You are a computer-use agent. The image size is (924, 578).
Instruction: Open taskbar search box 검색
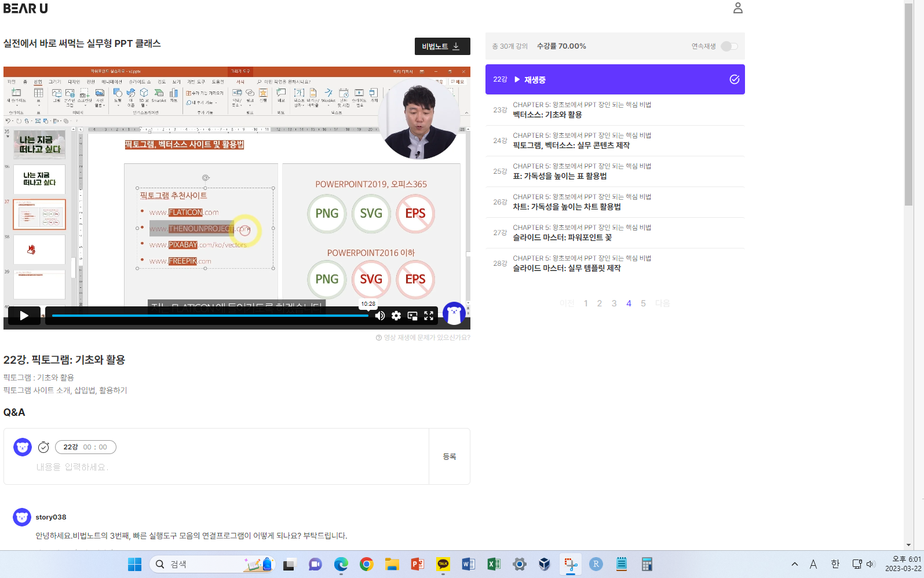[211, 564]
